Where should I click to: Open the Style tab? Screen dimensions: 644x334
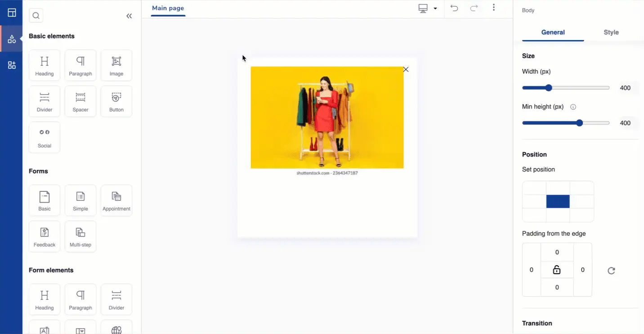point(611,32)
